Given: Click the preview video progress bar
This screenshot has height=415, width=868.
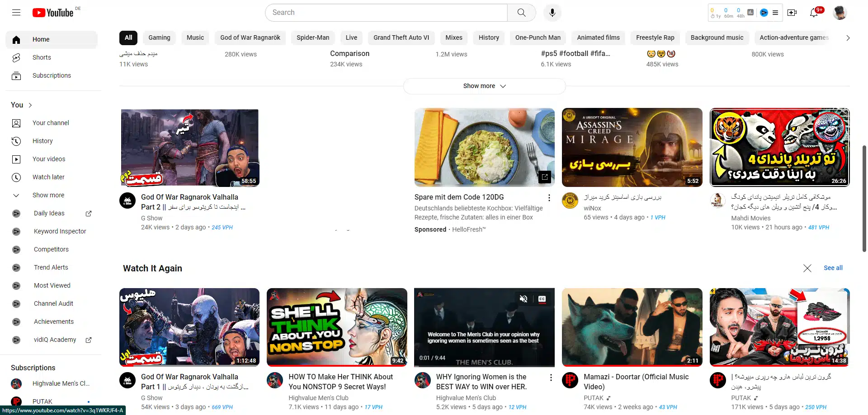Looking at the screenshot, I should [x=484, y=366].
